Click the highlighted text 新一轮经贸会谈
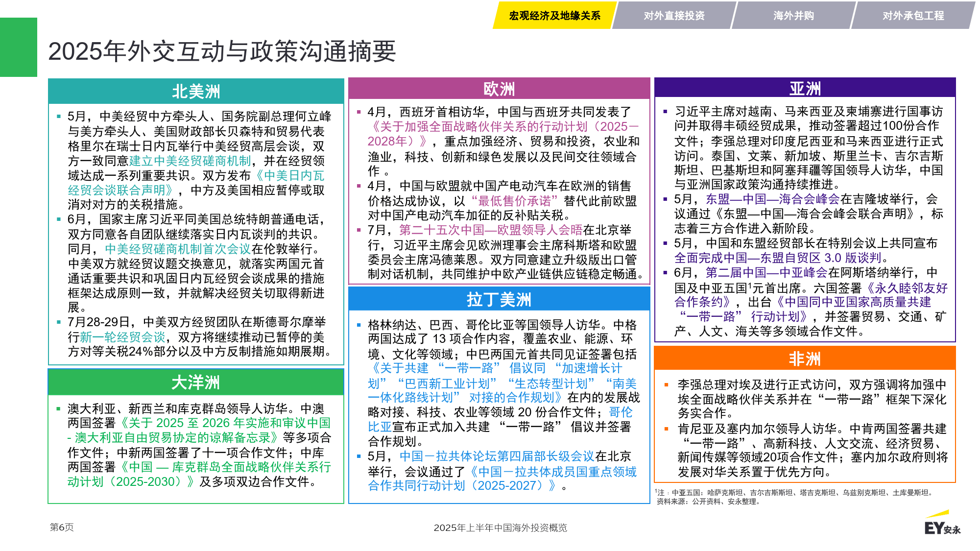 [x=122, y=337]
